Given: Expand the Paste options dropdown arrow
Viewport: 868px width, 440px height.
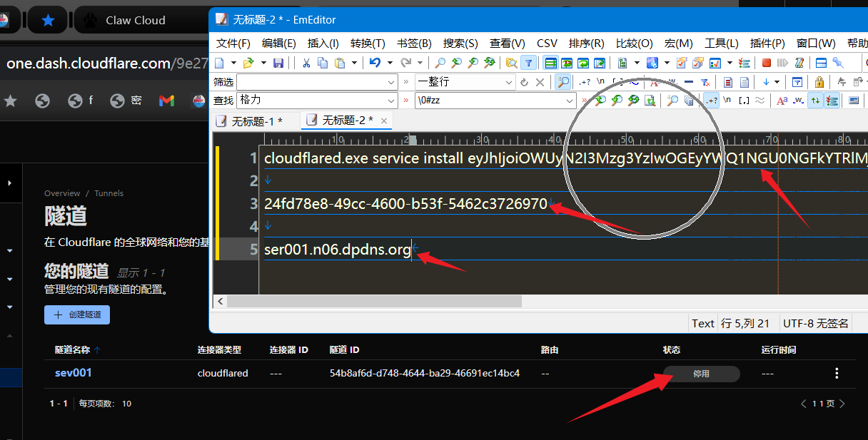Looking at the screenshot, I should (x=354, y=63).
